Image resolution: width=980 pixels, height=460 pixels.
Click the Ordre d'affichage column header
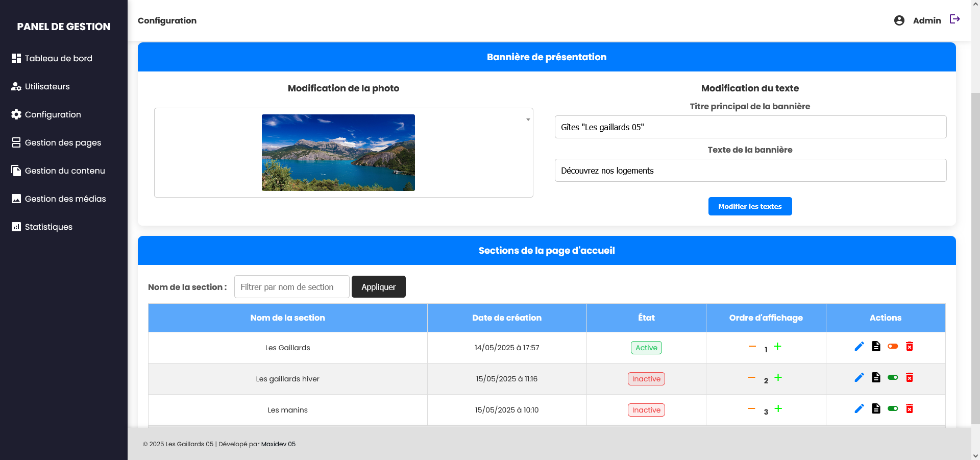(766, 318)
